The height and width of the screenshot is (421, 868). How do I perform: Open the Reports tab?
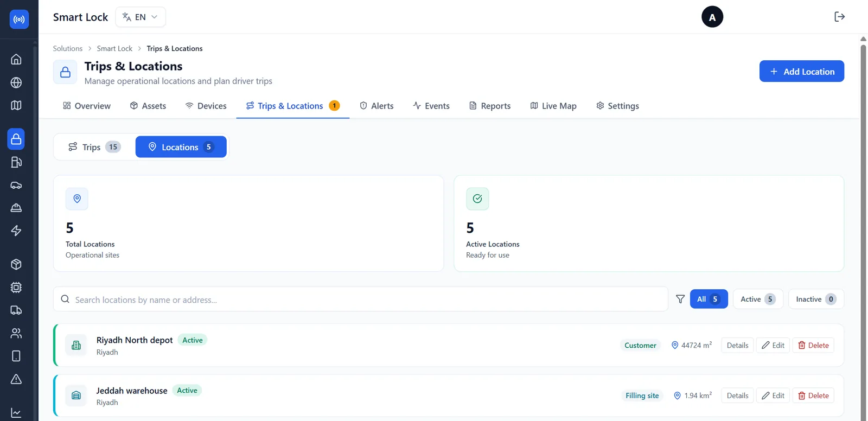tap(490, 106)
